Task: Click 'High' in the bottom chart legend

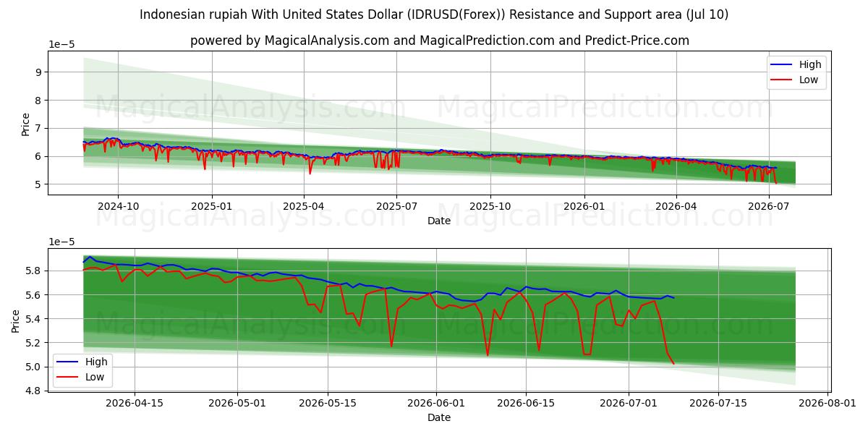Action: [95, 362]
